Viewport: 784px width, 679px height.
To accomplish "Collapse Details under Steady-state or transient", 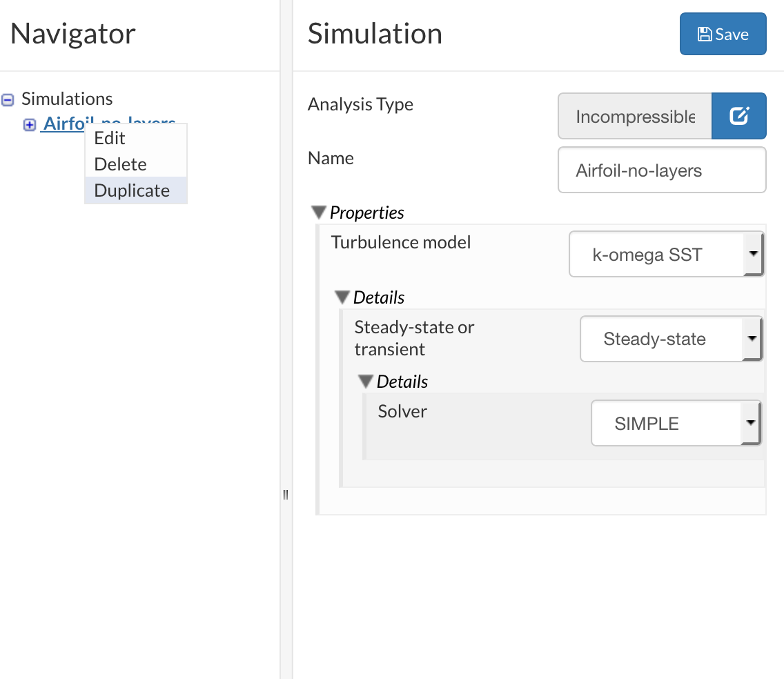I will (x=366, y=382).
